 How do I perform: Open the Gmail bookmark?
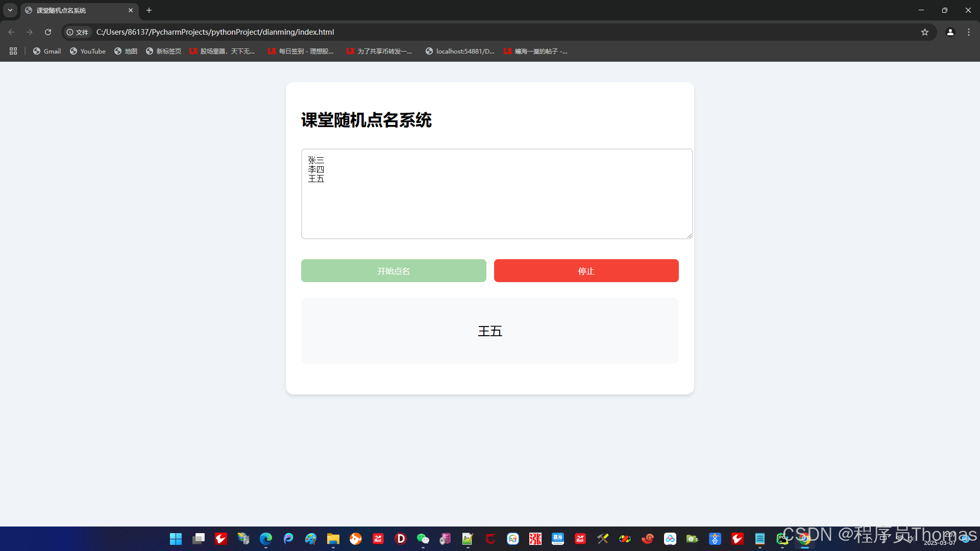[47, 51]
